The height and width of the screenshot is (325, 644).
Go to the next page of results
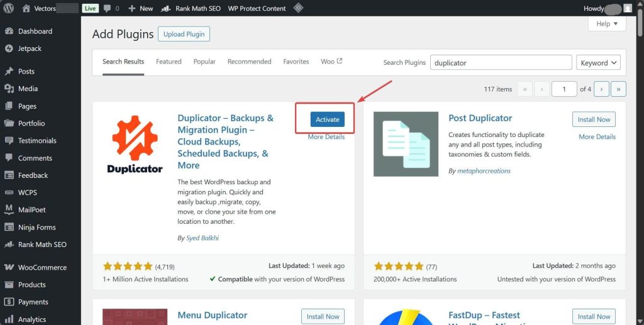click(601, 89)
